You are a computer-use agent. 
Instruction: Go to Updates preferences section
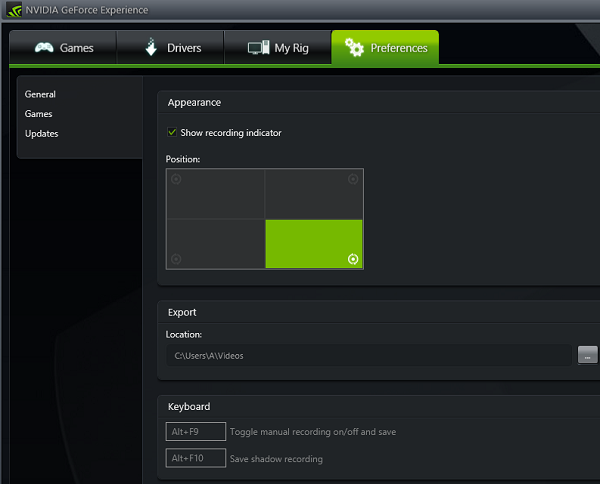42,134
